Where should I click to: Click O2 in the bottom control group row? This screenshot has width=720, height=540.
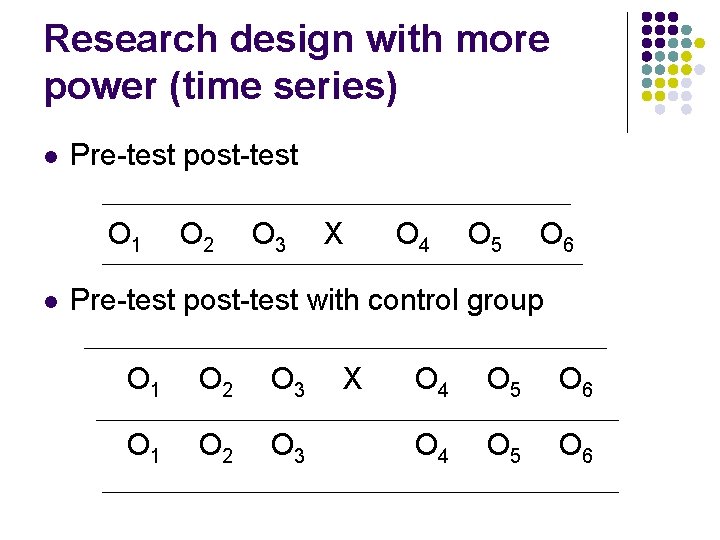[x=216, y=451]
